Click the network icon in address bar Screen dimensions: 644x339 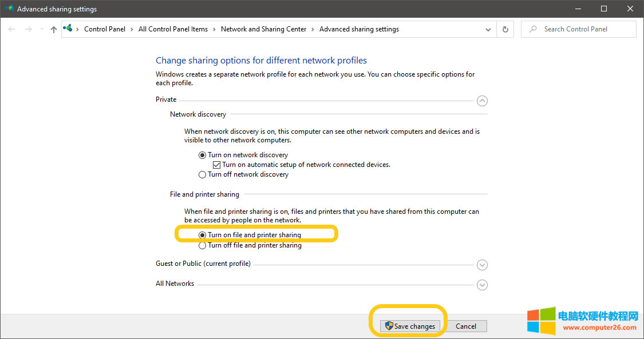click(69, 29)
